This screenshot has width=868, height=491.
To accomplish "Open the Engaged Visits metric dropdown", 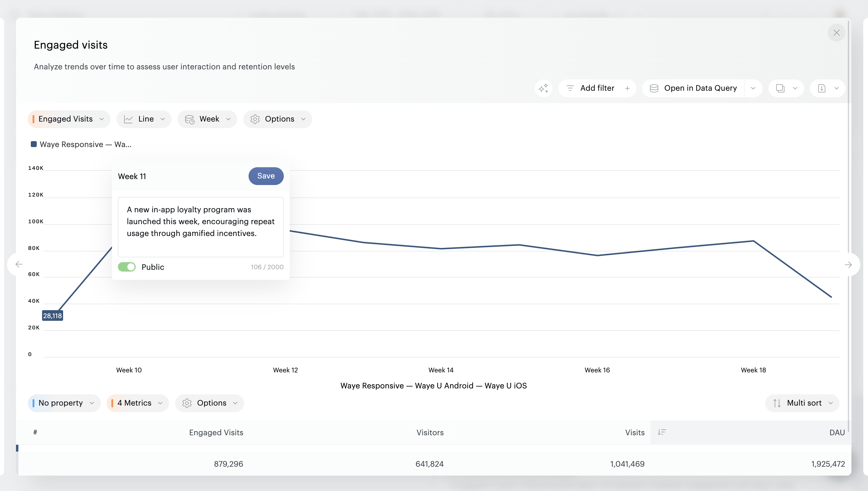I will pyautogui.click(x=69, y=119).
